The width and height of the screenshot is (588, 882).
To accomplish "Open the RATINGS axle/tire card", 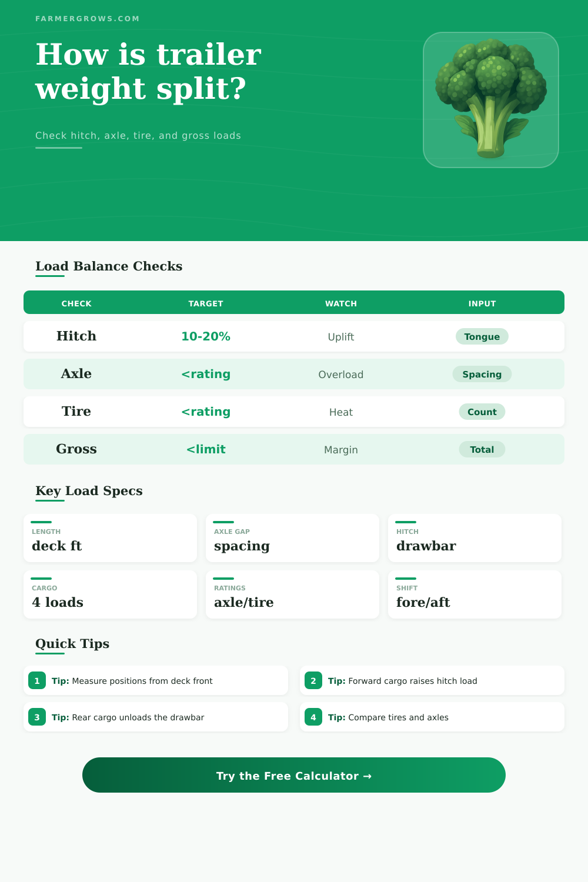I will (292, 594).
